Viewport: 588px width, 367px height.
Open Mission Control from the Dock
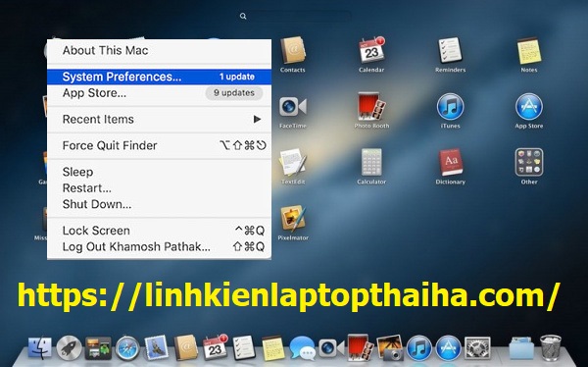98,348
